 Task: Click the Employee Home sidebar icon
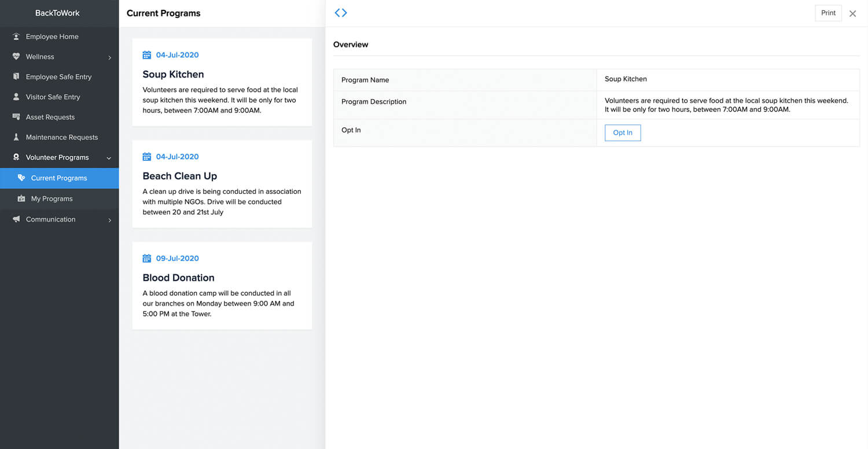[16, 36]
